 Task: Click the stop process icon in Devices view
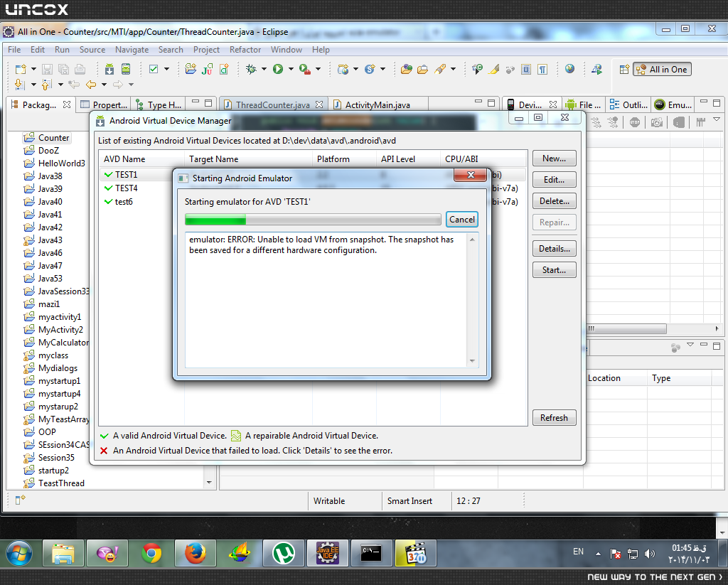point(635,122)
